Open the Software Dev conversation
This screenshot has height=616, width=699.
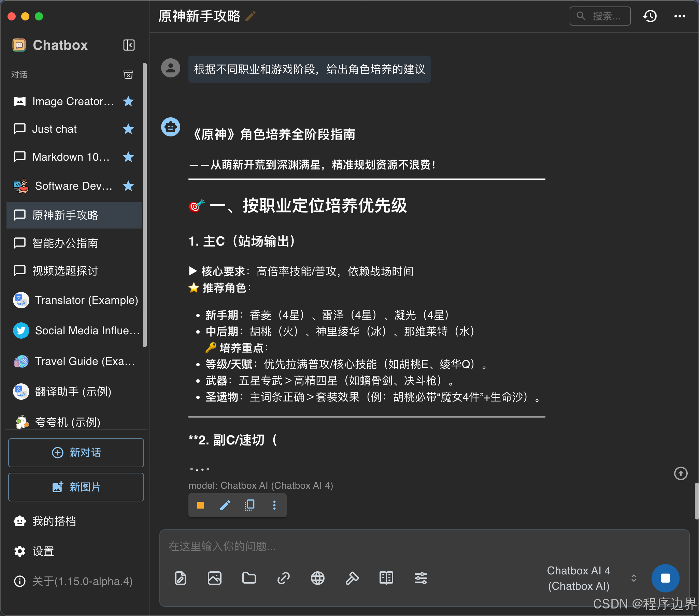73,186
